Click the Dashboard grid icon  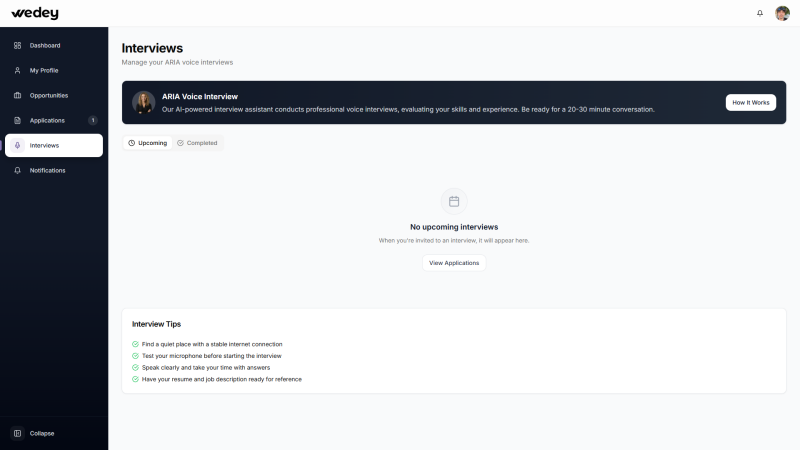point(17,45)
